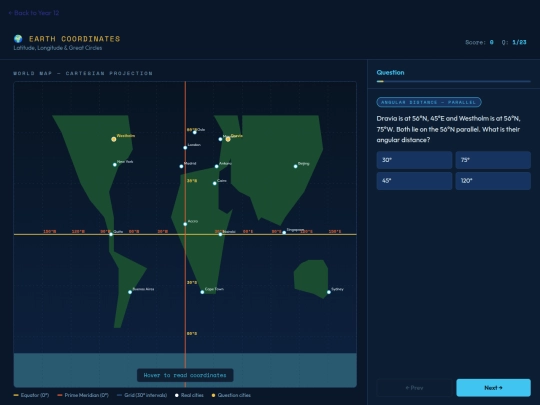Click the Accra city dot
The width and height of the screenshot is (540, 405).
[x=185, y=224]
